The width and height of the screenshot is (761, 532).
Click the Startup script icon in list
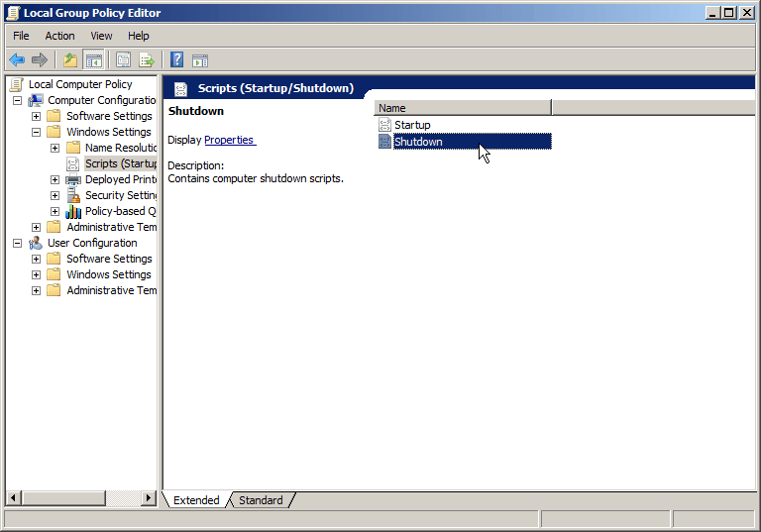[x=384, y=125]
